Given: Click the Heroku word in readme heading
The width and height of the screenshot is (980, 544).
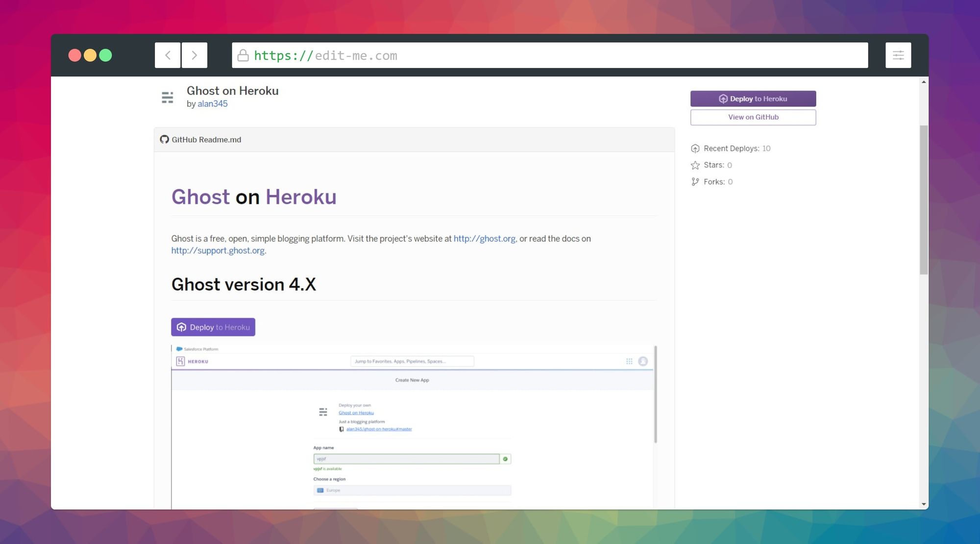Looking at the screenshot, I should [301, 197].
